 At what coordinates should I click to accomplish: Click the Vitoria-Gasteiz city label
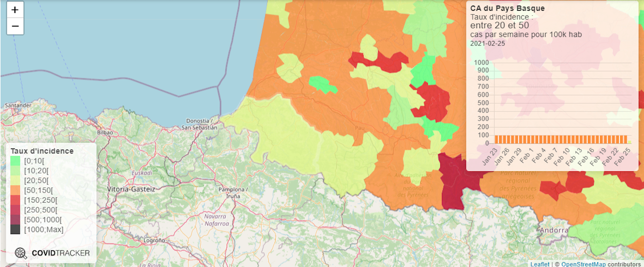click(131, 189)
